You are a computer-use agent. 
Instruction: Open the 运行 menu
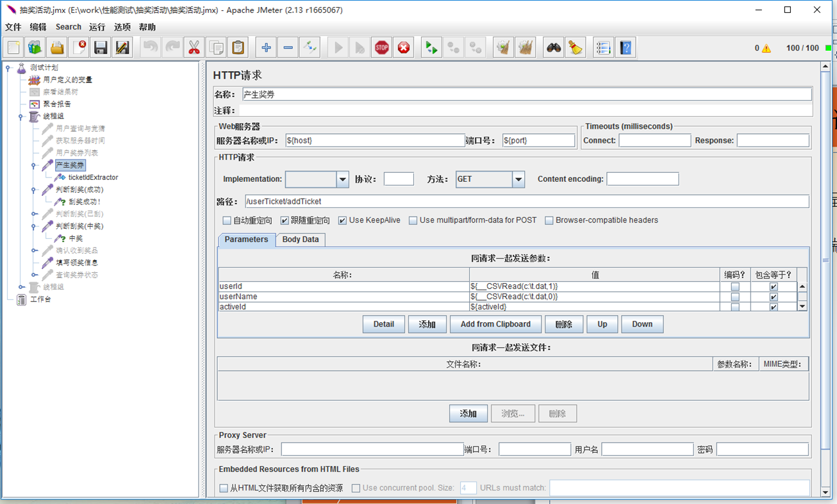pyautogui.click(x=97, y=27)
